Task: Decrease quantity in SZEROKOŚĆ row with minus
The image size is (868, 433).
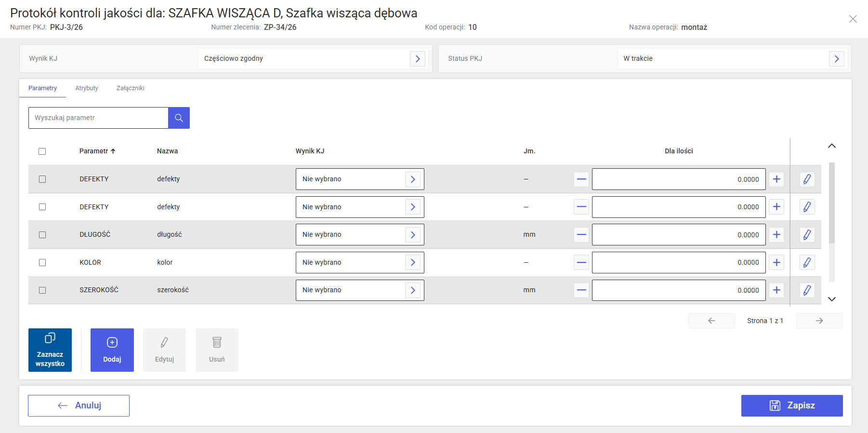Action: click(581, 290)
